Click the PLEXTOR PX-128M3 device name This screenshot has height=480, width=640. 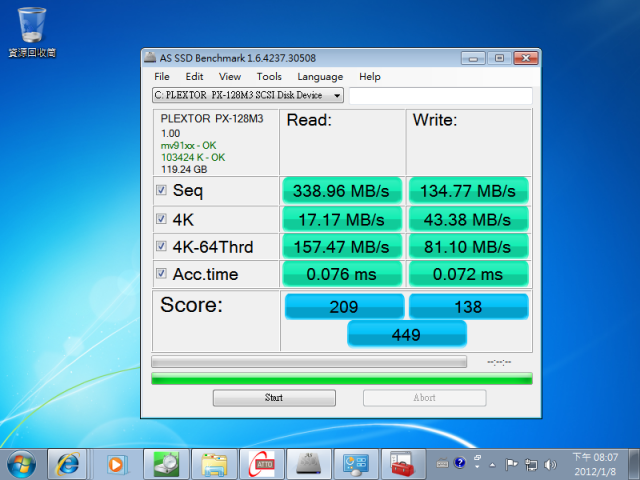[212, 118]
